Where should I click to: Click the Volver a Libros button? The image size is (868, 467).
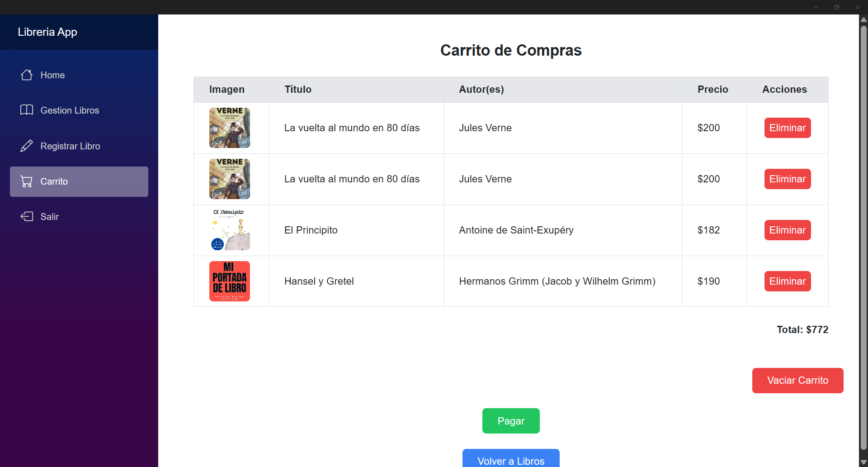(511, 458)
